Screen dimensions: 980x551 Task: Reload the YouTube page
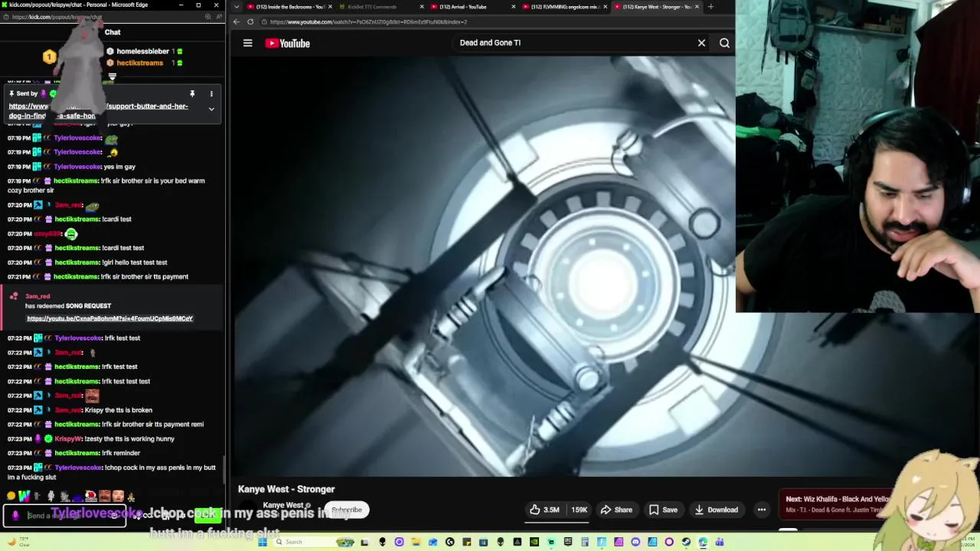tap(250, 21)
